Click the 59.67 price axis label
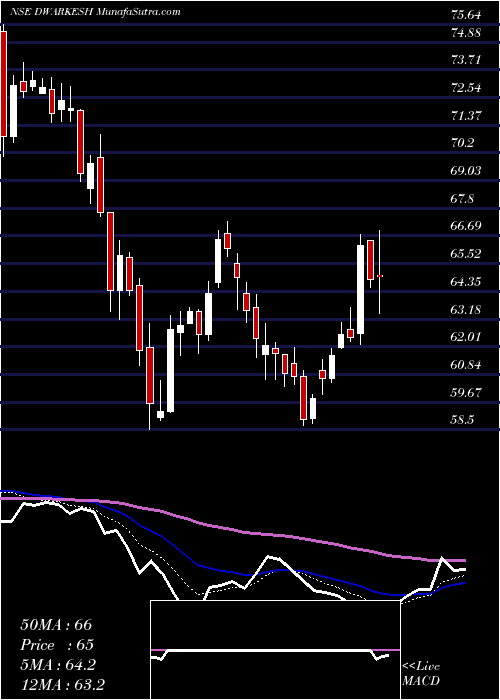This screenshot has width=500, height=700. (466, 393)
